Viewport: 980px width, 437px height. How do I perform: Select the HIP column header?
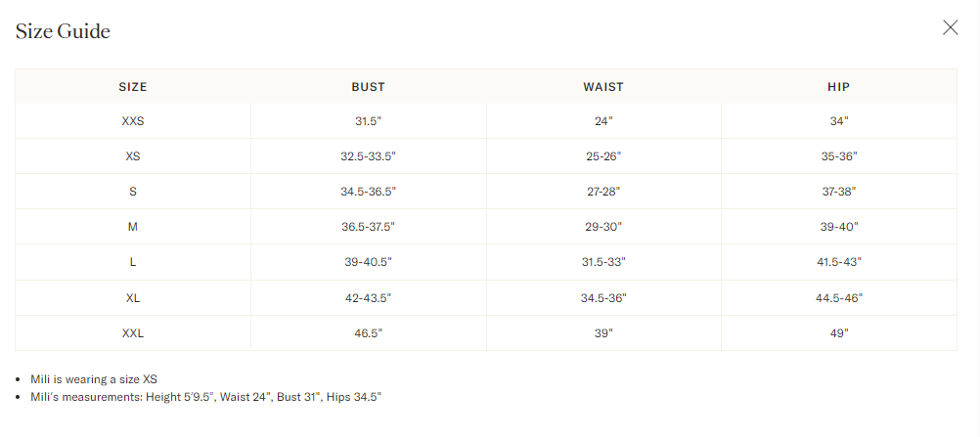click(838, 87)
